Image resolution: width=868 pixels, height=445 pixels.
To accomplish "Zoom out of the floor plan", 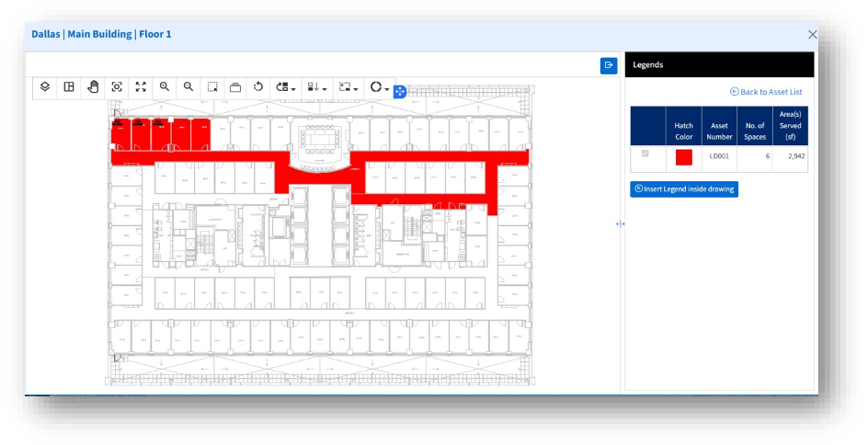I will pos(188,87).
